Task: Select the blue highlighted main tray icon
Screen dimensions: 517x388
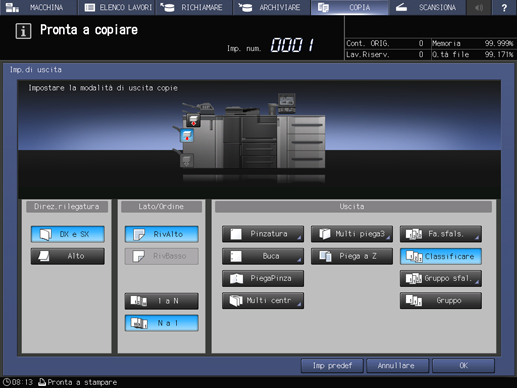Action: [187, 136]
